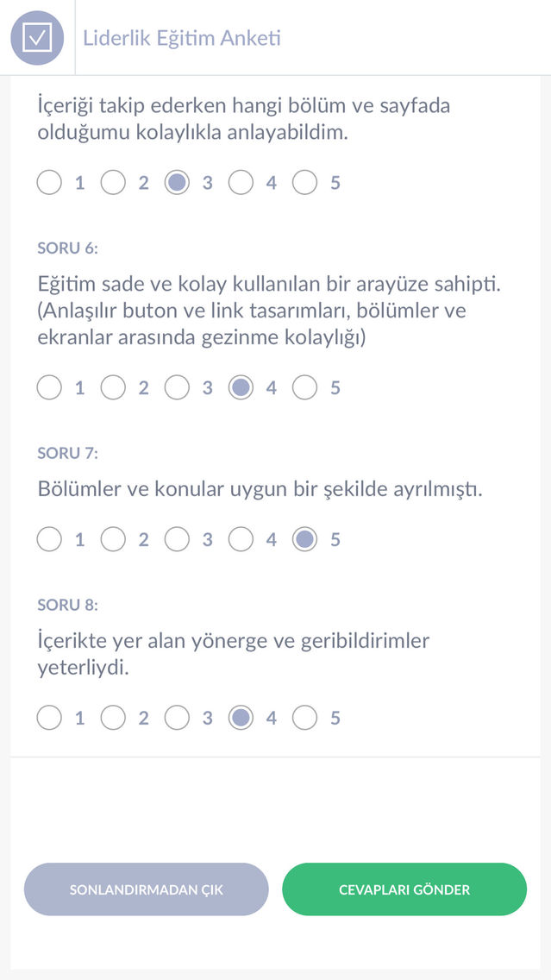Choose rating 4 for page-tracking question
Screen dimensions: 551x980
click(241, 183)
